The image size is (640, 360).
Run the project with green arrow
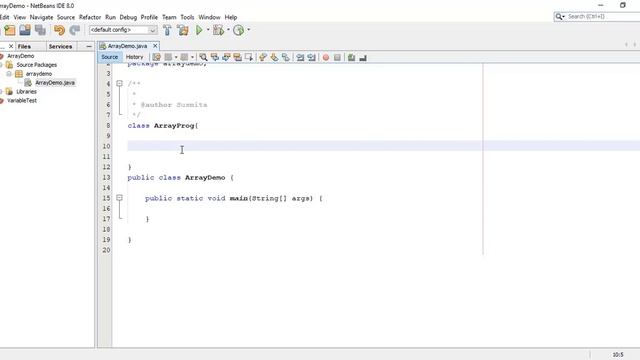tap(199, 30)
